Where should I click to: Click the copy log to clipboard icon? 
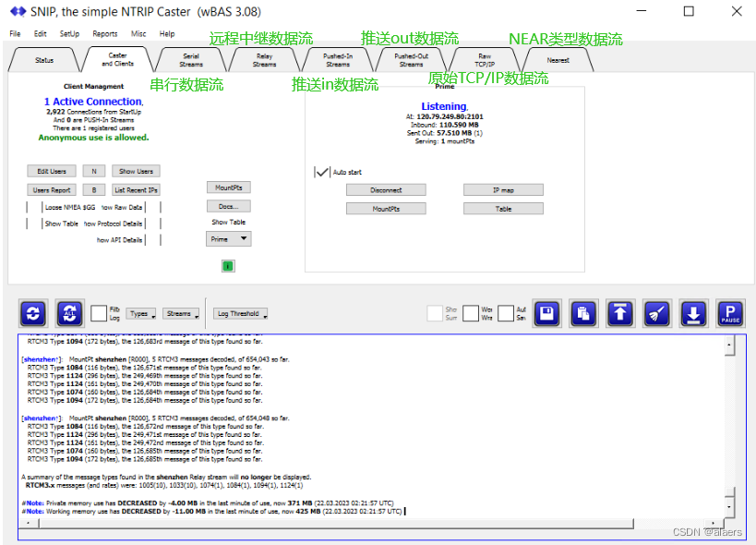click(x=583, y=313)
